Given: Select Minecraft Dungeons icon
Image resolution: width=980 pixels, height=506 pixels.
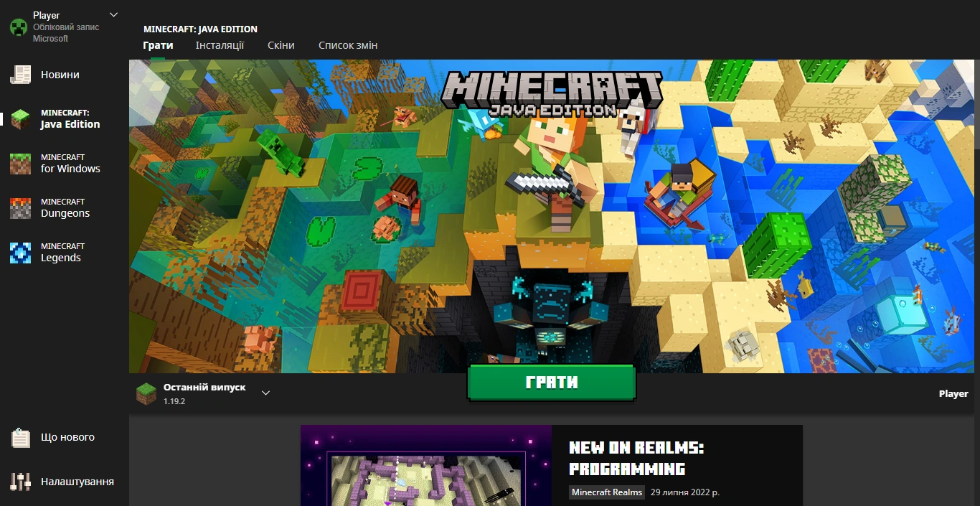Looking at the screenshot, I should 20,208.
